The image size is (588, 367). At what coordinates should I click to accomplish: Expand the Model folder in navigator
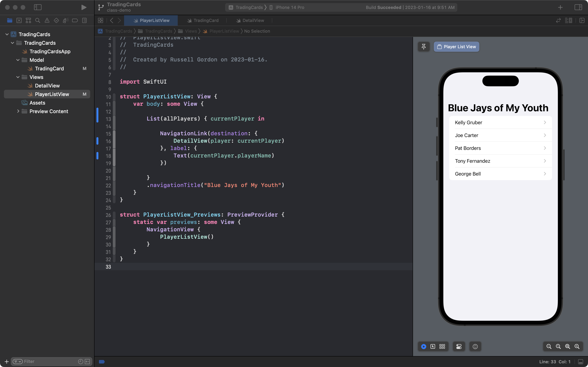point(17,60)
